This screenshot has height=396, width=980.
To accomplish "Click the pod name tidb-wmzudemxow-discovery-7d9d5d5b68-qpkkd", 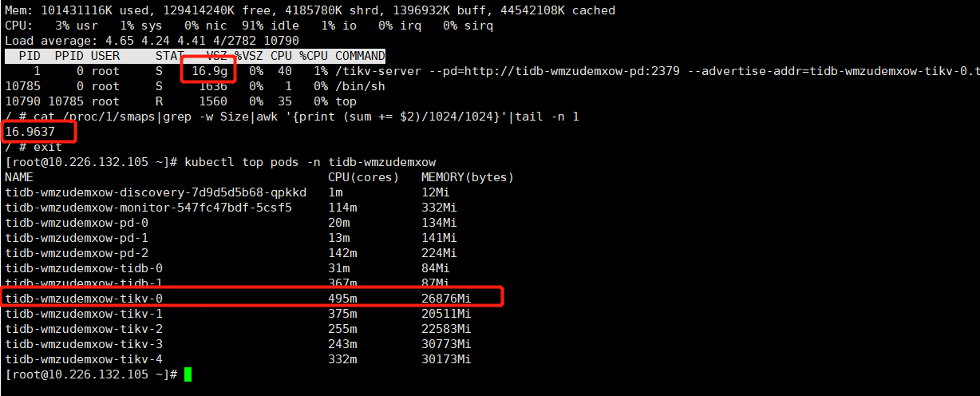I will 156,192.
